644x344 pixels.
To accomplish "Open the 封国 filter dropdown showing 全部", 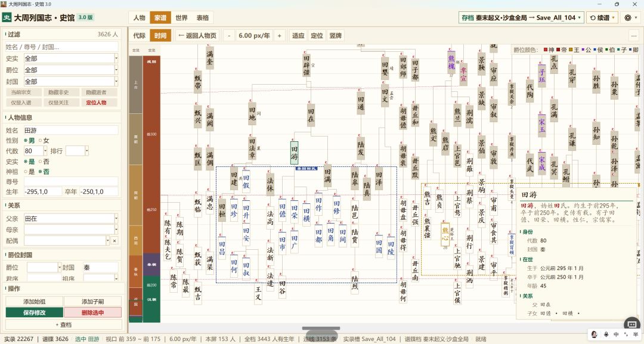I will coord(71,82).
